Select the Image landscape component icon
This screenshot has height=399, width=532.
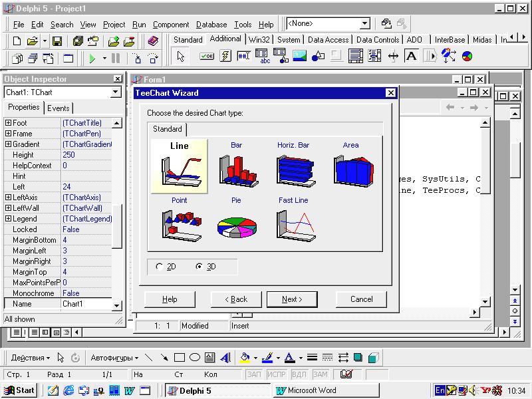coord(300,56)
